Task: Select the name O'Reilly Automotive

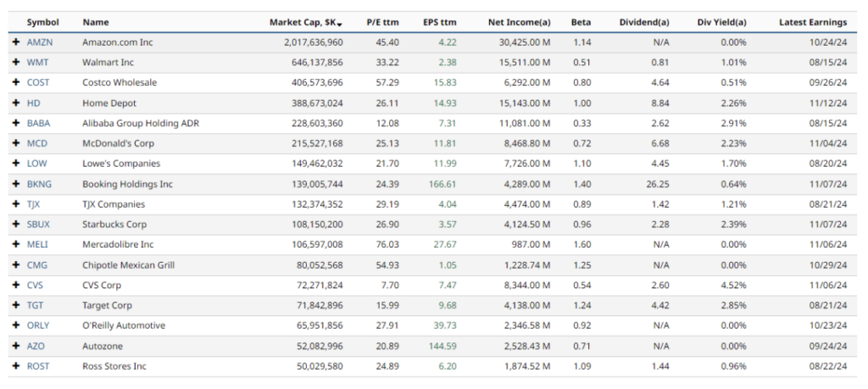Action: (x=124, y=325)
